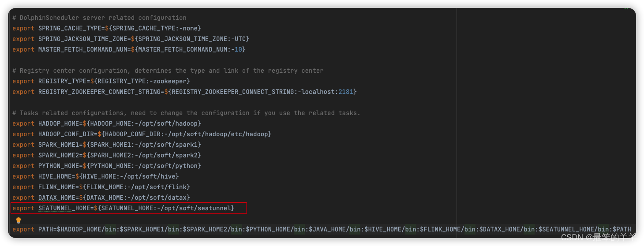This screenshot has height=246, width=644.
Task: Click the FLINK_HOME export line
Action: pyautogui.click(x=101, y=187)
